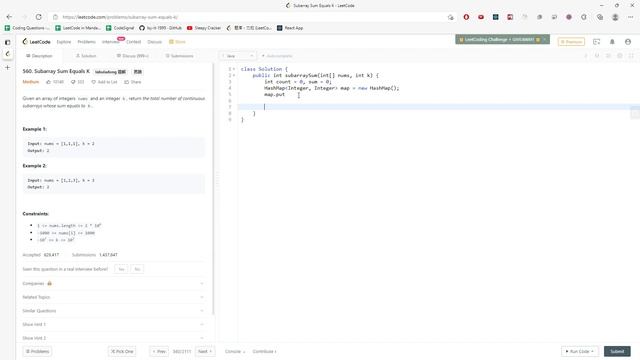
Task: Click the red YouTube-style extension icon
Action: (481, 17)
